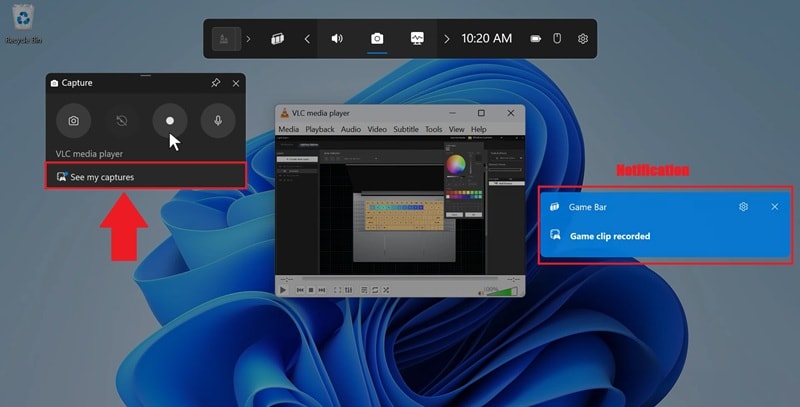
Task: Close the Capture widget
Action: (x=236, y=83)
